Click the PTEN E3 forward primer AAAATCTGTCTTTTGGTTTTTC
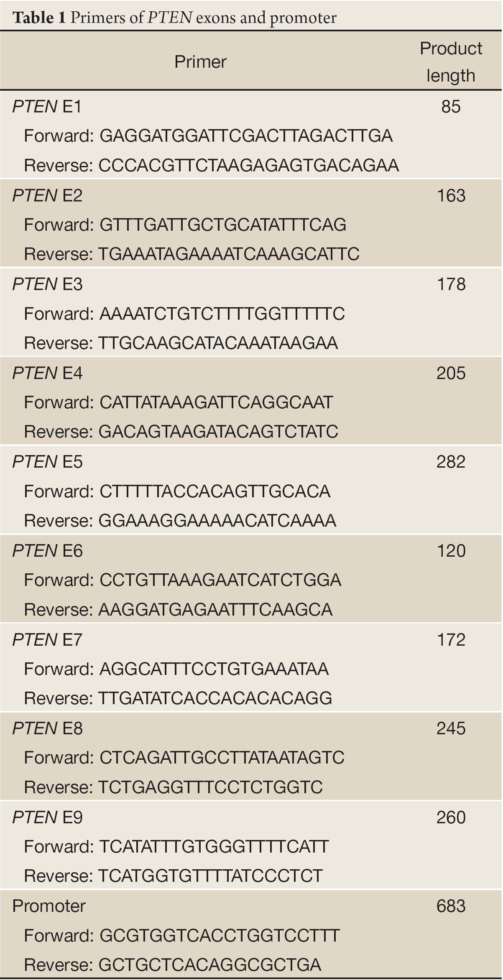The width and height of the screenshot is (503, 980). point(222,313)
